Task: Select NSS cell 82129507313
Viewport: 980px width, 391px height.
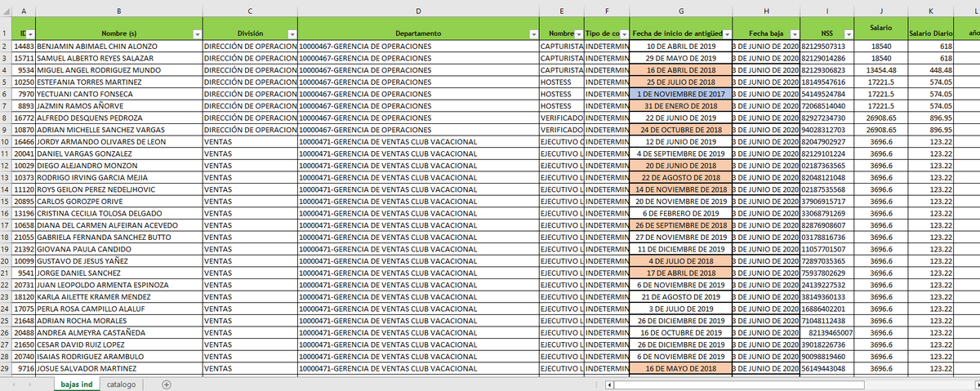Action: click(827, 47)
